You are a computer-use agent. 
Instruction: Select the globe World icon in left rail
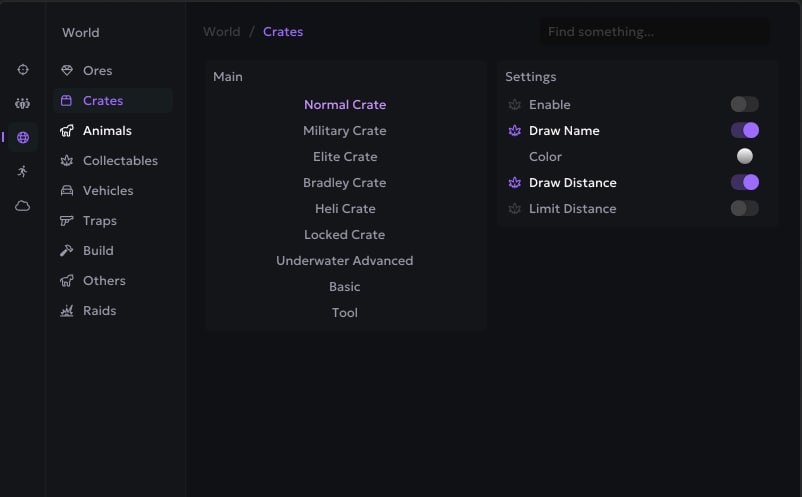23,138
